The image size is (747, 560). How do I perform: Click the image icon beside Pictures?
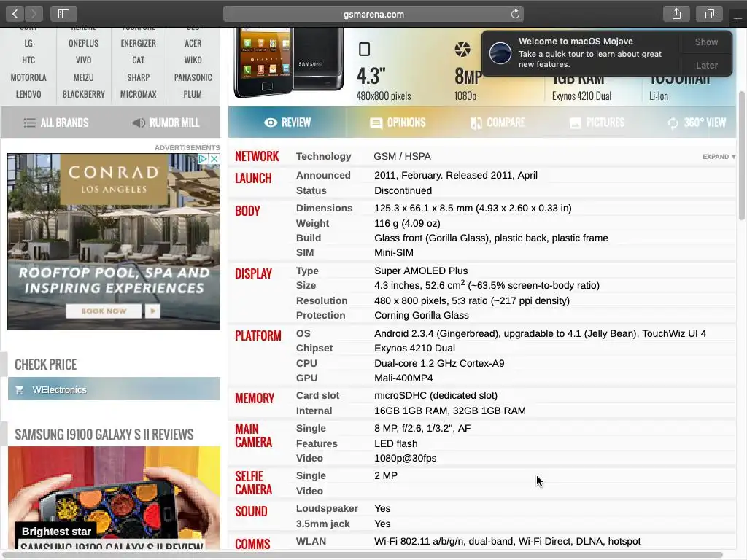[575, 123]
